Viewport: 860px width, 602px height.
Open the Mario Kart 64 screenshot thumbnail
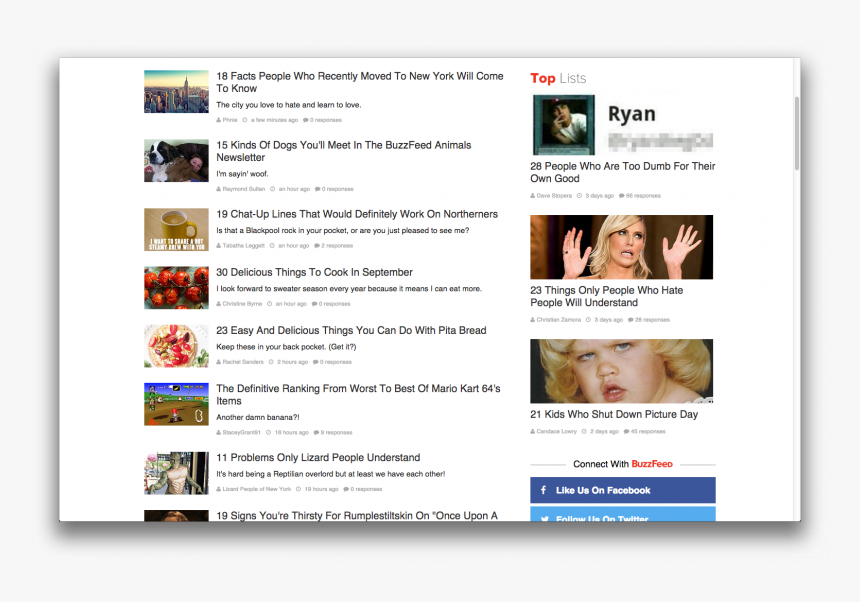click(x=176, y=404)
